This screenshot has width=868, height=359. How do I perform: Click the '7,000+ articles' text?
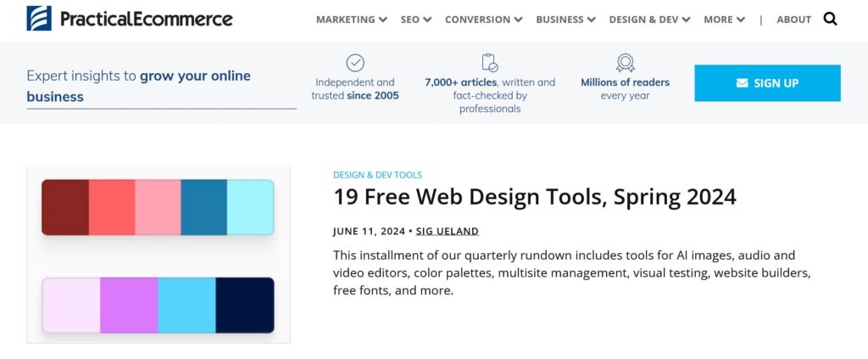pyautogui.click(x=459, y=82)
